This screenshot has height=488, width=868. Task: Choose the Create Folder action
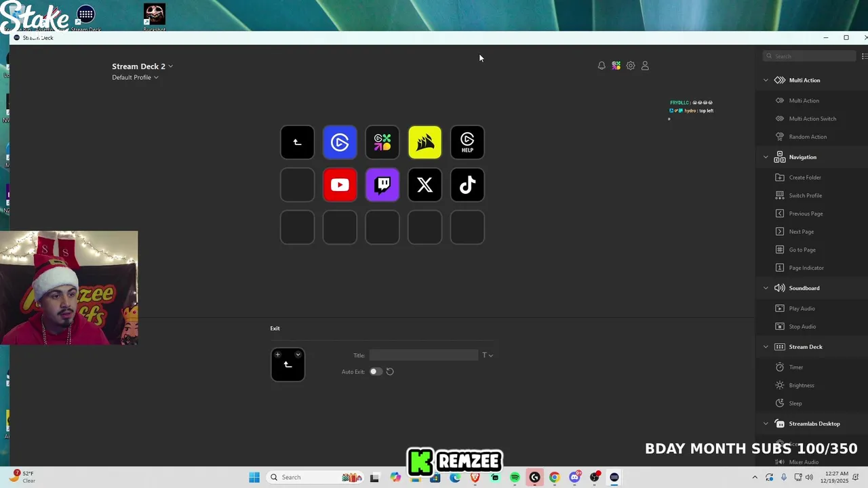tap(805, 178)
